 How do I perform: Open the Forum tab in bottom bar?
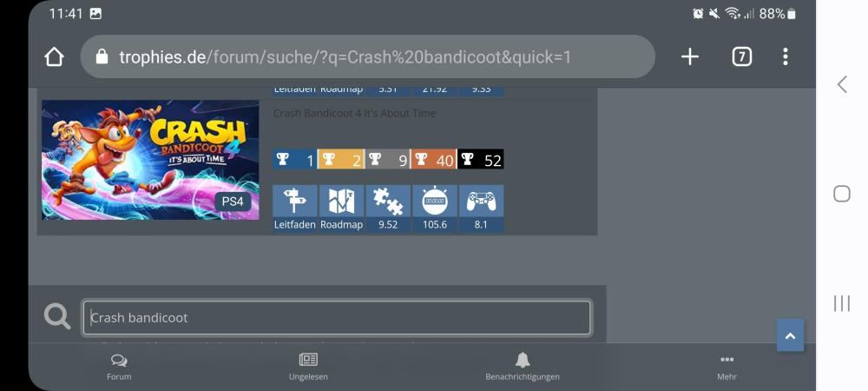pos(119,367)
